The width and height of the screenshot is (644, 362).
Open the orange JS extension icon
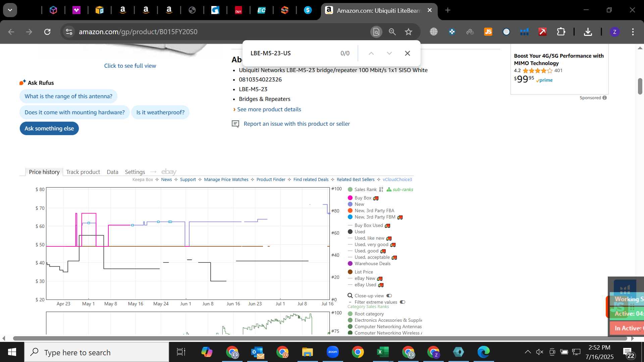(488, 32)
